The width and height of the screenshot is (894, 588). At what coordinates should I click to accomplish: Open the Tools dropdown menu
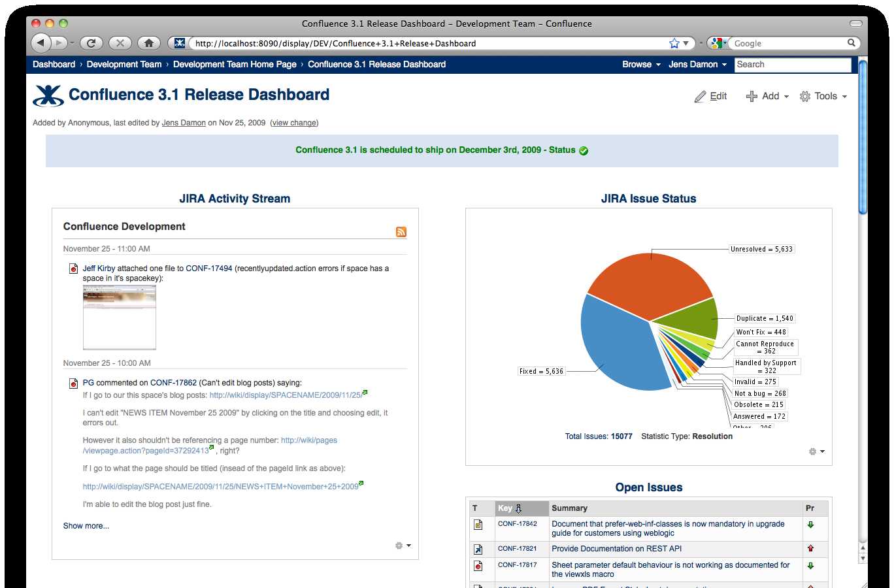823,96
